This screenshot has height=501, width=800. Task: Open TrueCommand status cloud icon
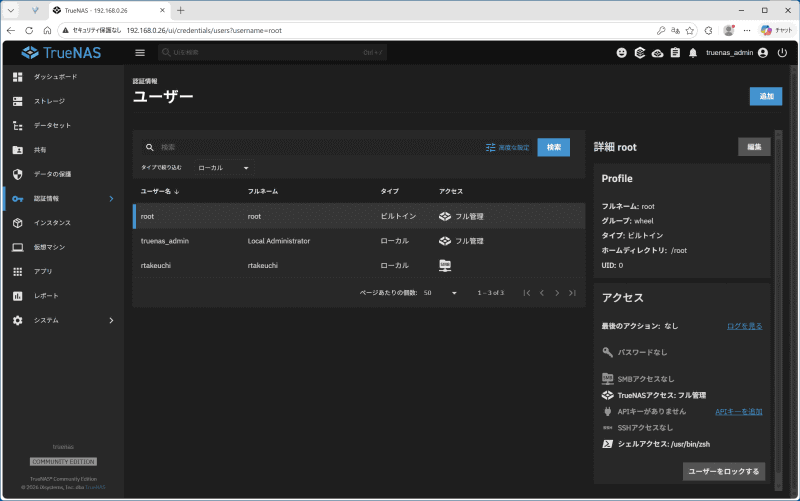point(657,53)
